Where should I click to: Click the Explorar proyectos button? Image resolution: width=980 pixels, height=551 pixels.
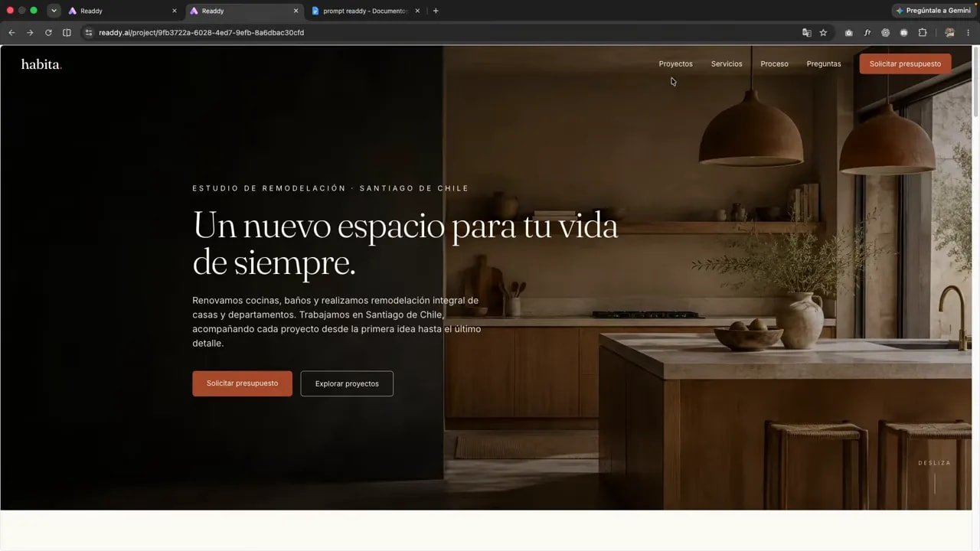coord(347,383)
